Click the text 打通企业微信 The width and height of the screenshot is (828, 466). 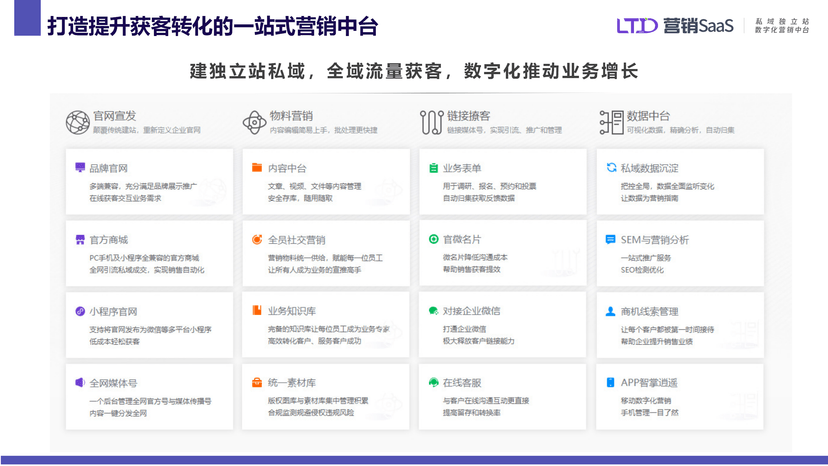465,329
